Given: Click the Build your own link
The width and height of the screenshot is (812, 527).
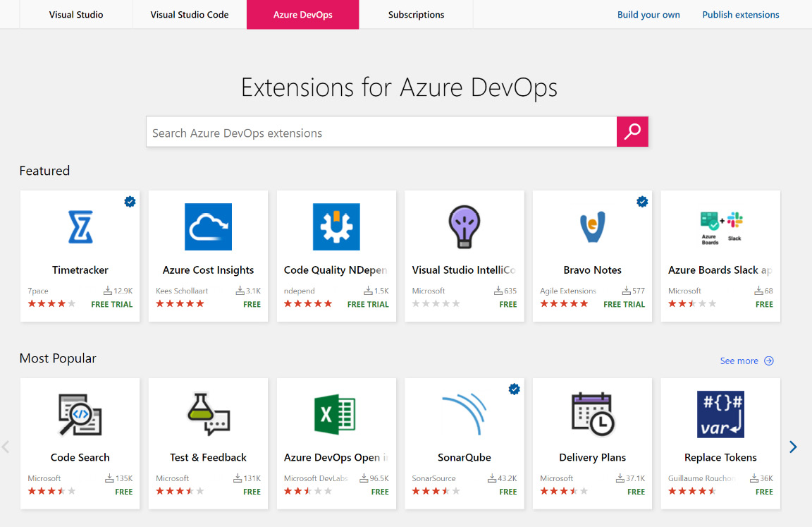Looking at the screenshot, I should [648, 14].
